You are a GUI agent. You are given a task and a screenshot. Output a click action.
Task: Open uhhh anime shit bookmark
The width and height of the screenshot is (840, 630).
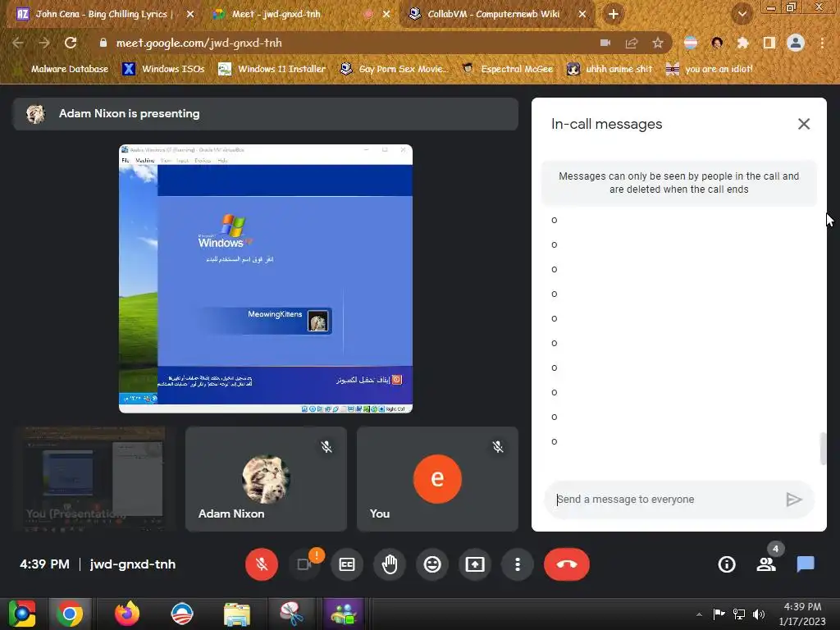(x=609, y=69)
